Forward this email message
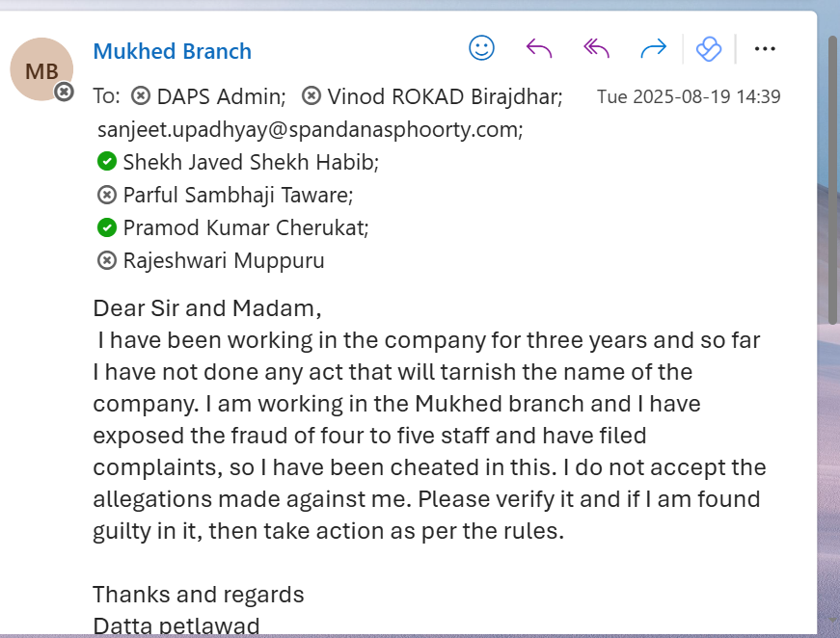The width and height of the screenshot is (840, 638). 654,48
